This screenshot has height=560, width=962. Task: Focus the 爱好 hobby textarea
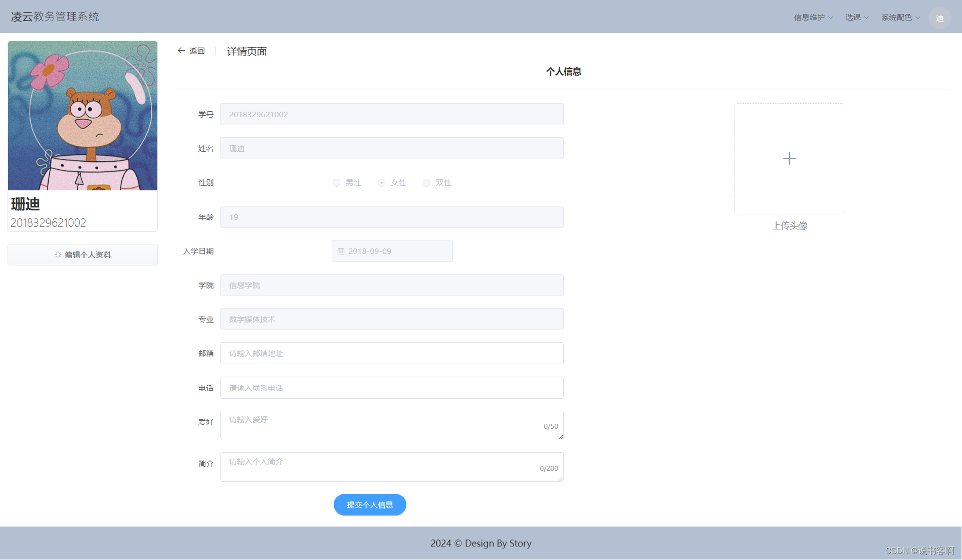click(392, 426)
